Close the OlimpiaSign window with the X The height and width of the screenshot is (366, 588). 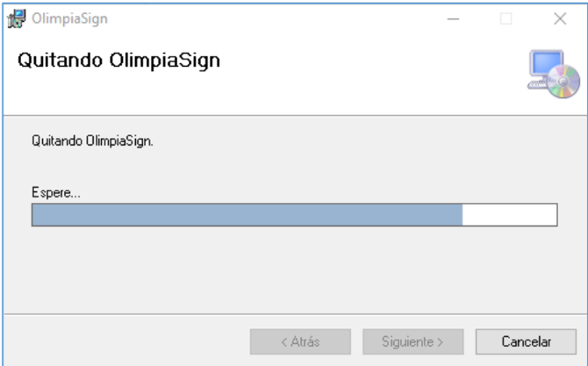[560, 19]
